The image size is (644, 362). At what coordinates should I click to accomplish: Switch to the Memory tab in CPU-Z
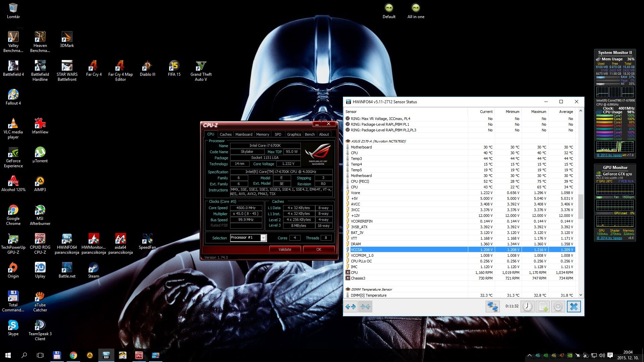point(263,134)
